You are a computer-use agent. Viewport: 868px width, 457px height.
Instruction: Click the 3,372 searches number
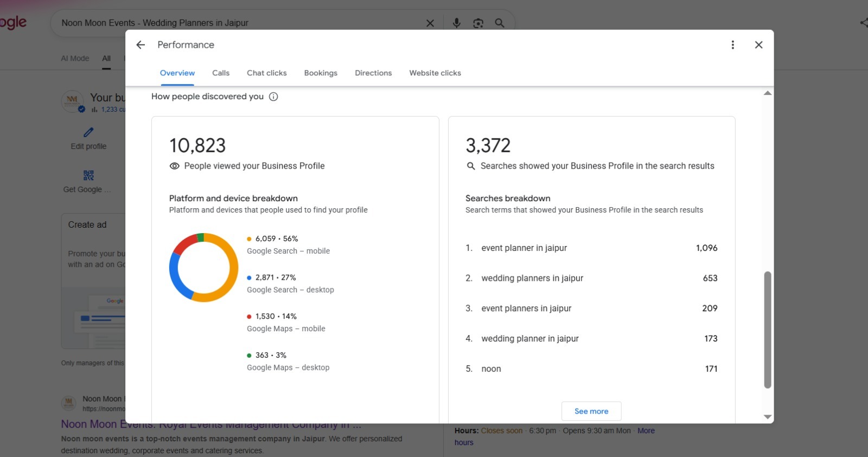488,145
